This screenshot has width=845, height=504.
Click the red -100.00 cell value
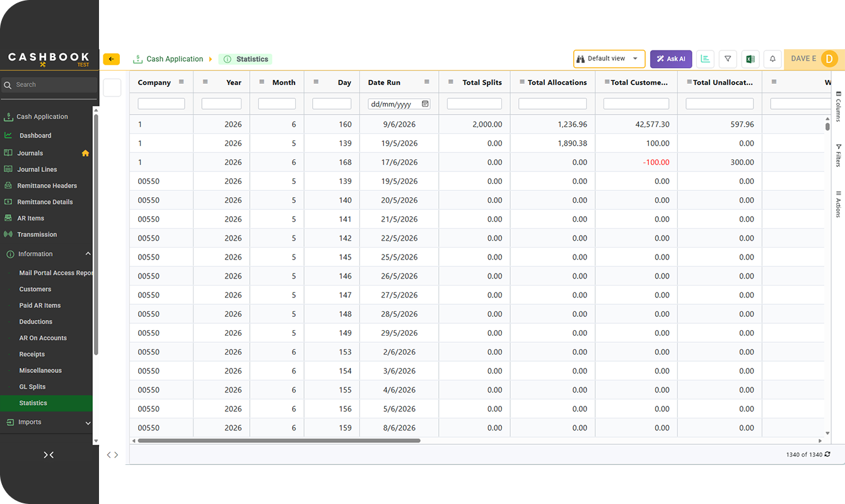pos(656,163)
